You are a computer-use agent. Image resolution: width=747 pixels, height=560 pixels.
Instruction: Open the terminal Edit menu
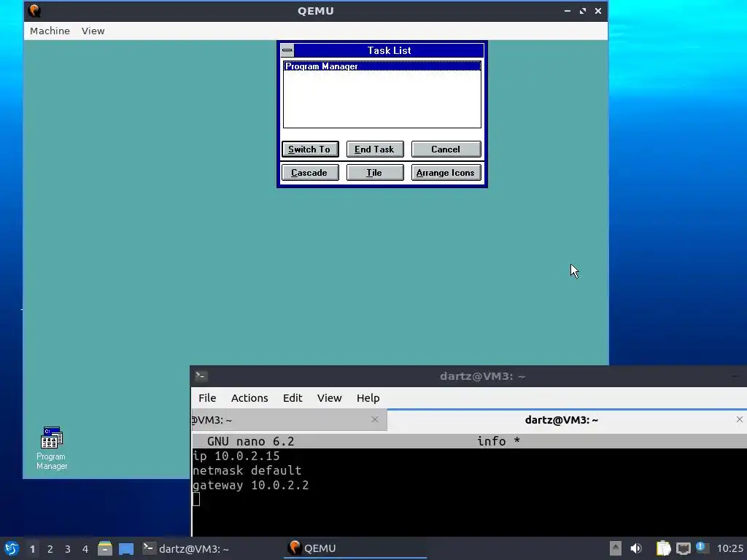click(293, 398)
